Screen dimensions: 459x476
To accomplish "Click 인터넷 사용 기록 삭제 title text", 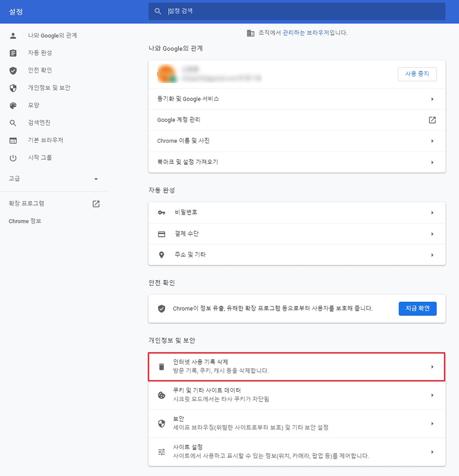I will point(200,362).
